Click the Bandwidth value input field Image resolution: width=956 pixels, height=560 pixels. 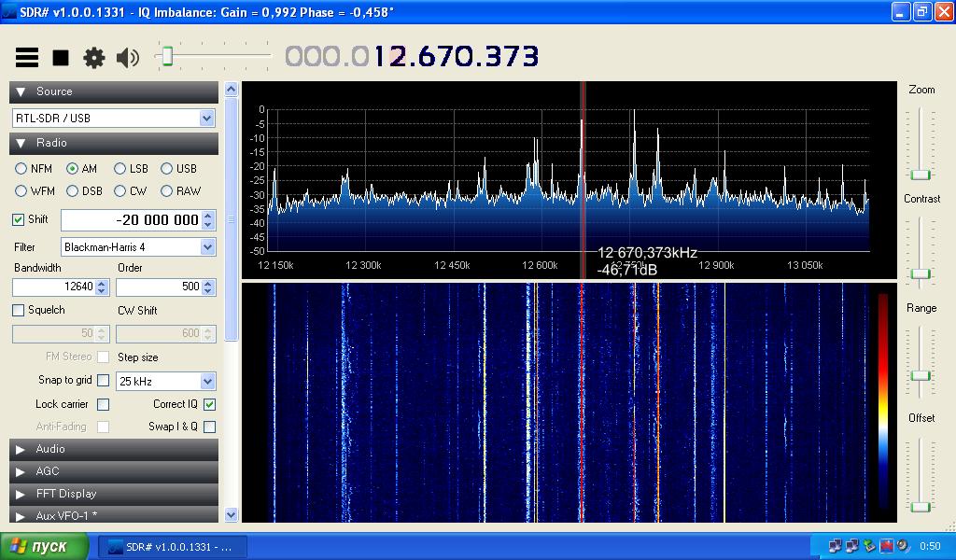point(53,287)
